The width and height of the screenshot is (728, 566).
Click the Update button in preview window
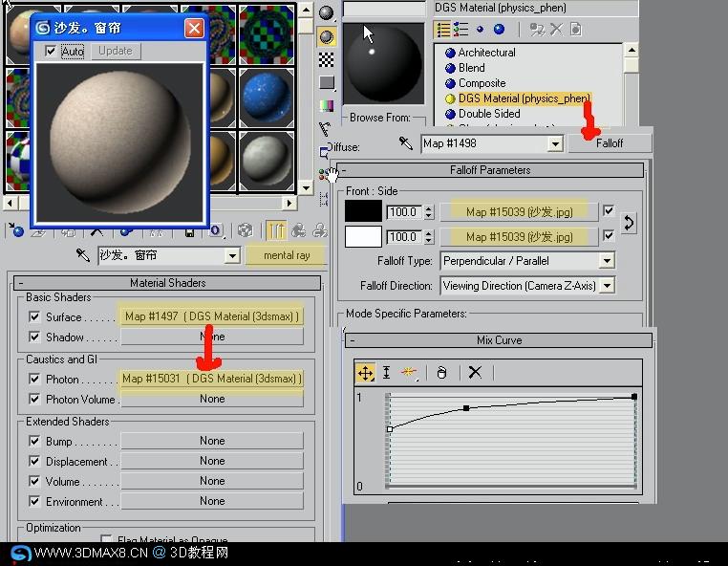116,51
